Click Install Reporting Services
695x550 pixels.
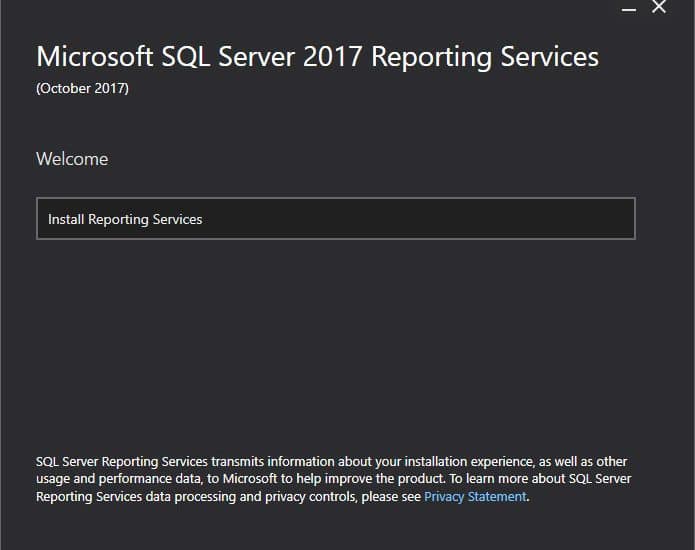pyautogui.click(x=336, y=218)
